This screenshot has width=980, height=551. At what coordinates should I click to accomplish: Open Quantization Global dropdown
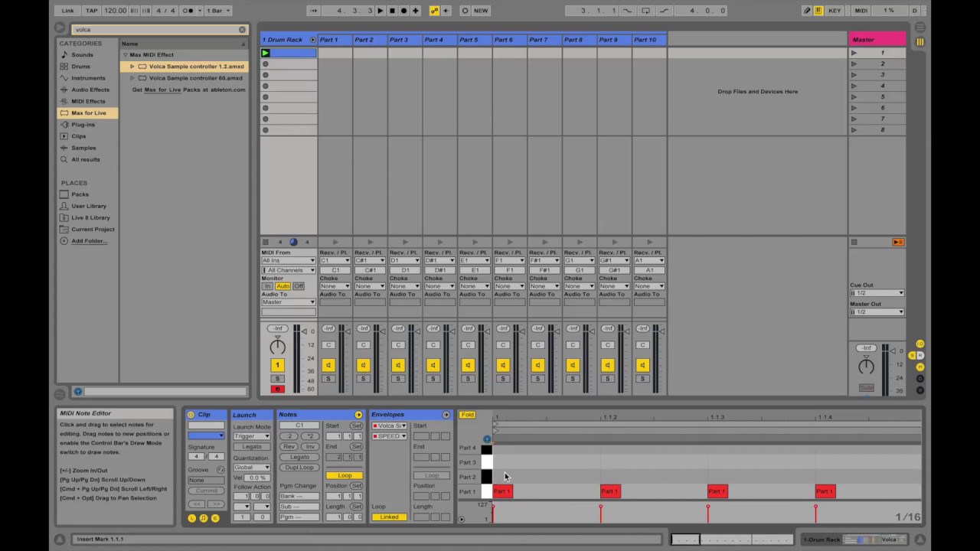point(252,468)
